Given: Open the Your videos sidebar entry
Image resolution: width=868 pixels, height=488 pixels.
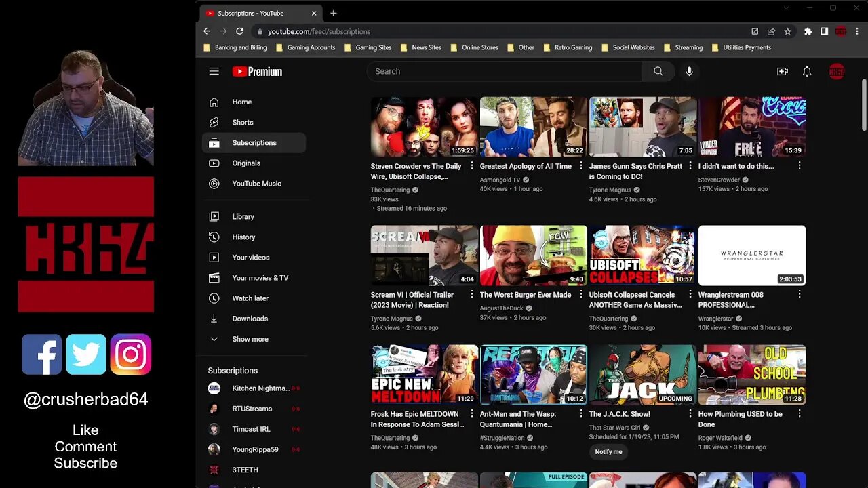Looking at the screenshot, I should 254,258.
